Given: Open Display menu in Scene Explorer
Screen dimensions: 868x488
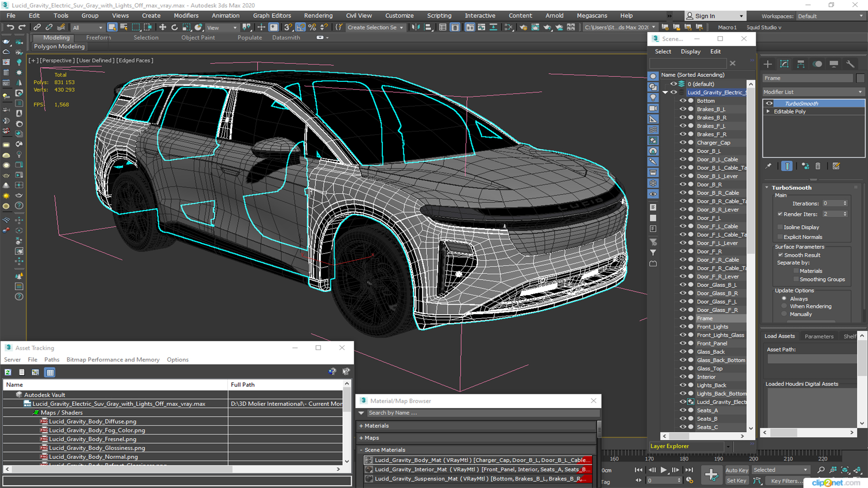Looking at the screenshot, I should pos(690,52).
